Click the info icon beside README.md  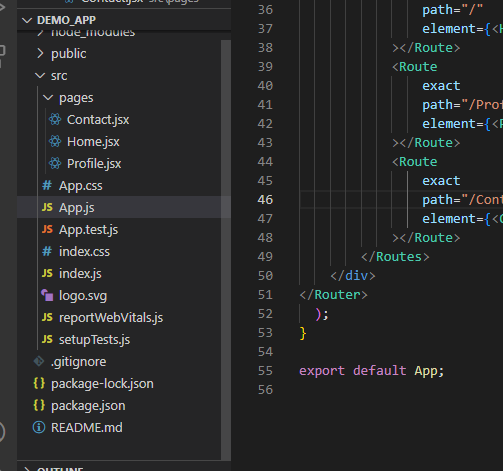click(39, 427)
